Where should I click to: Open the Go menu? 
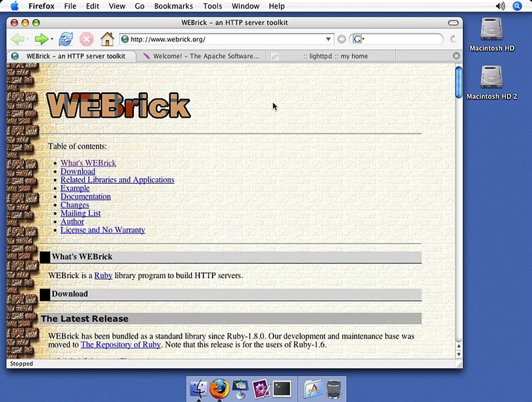(139, 6)
